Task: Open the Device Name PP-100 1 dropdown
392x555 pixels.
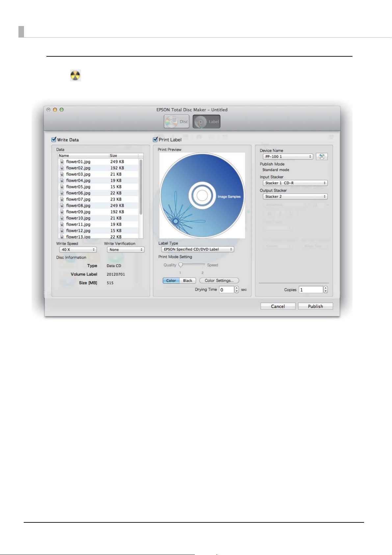Action: [288, 157]
